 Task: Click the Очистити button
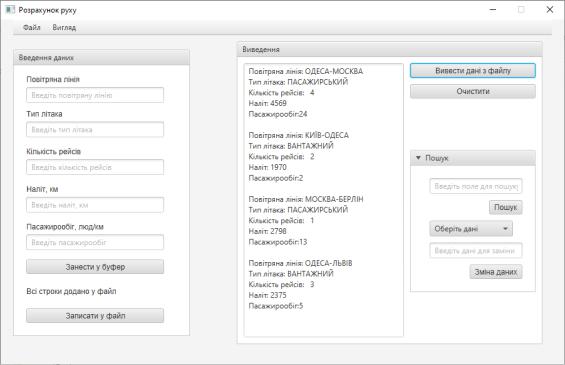pos(473,91)
